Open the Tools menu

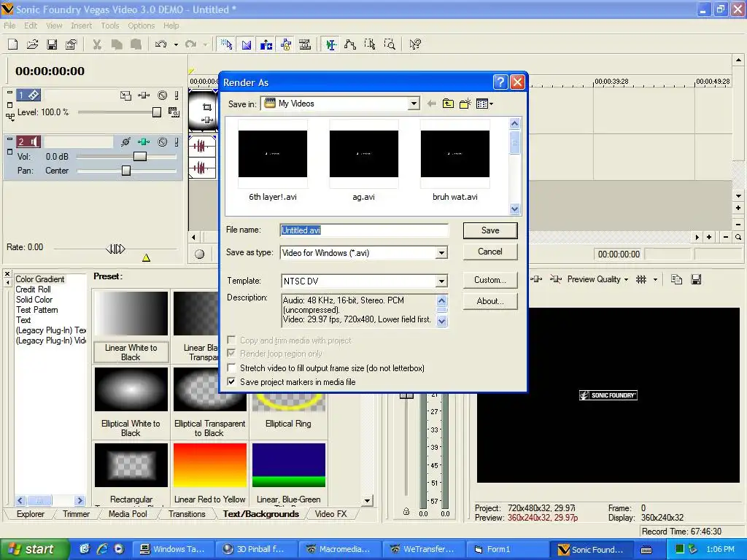point(110,26)
